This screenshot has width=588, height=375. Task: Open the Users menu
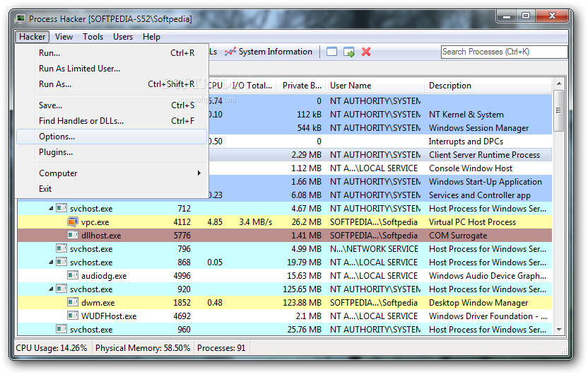click(x=123, y=37)
